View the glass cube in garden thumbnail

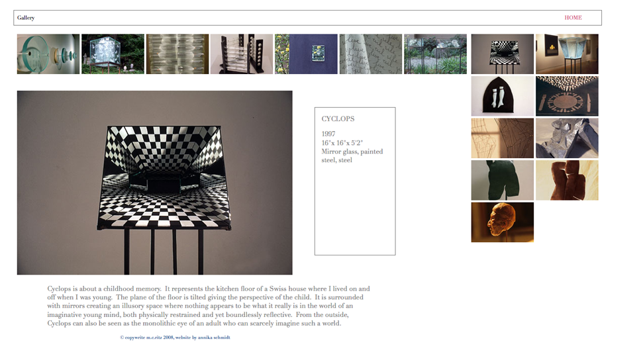pyautogui.click(x=113, y=54)
